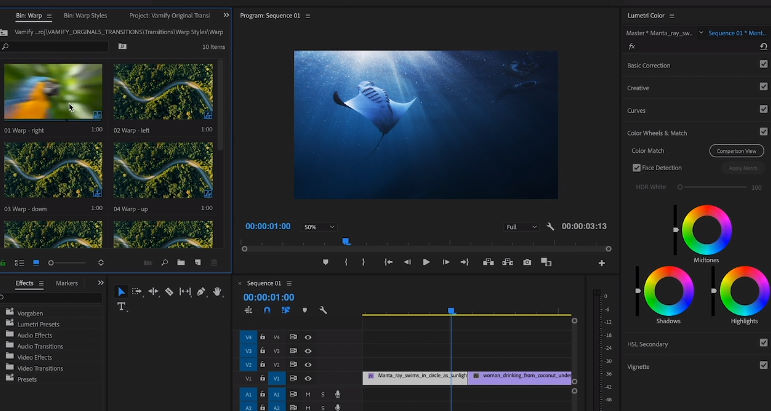
Task: Click the Shadows color wheel
Action: point(668,290)
